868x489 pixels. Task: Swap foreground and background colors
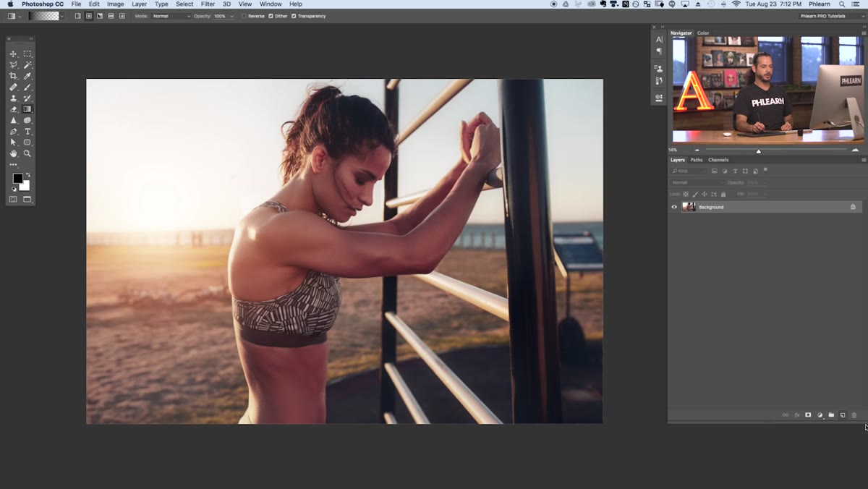[x=27, y=174]
